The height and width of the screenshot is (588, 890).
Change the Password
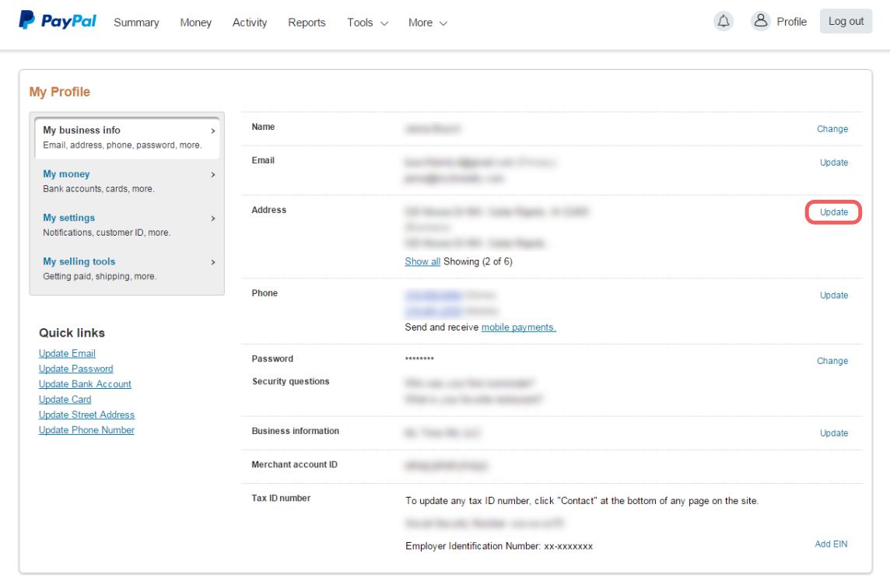pyautogui.click(x=832, y=361)
